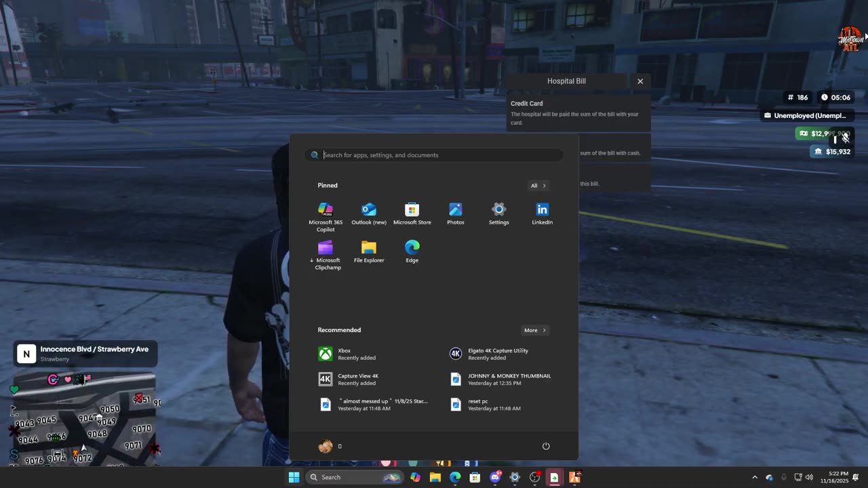Close the Hospital Bill dialog
Viewport: 868px width, 488px height.
(640, 81)
